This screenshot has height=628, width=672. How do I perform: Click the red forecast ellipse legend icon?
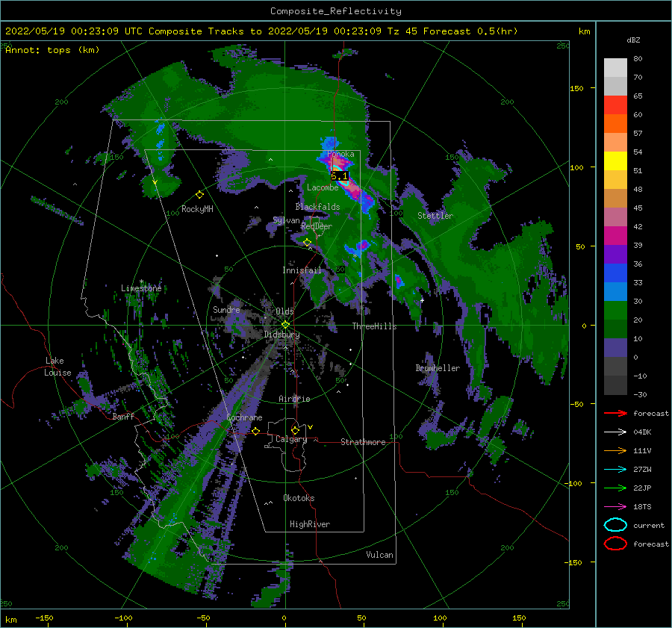615,544
